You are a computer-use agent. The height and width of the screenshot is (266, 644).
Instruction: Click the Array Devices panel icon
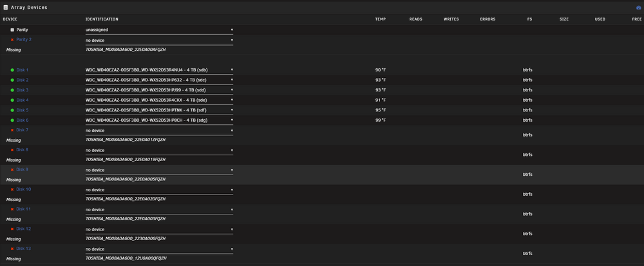pos(6,7)
